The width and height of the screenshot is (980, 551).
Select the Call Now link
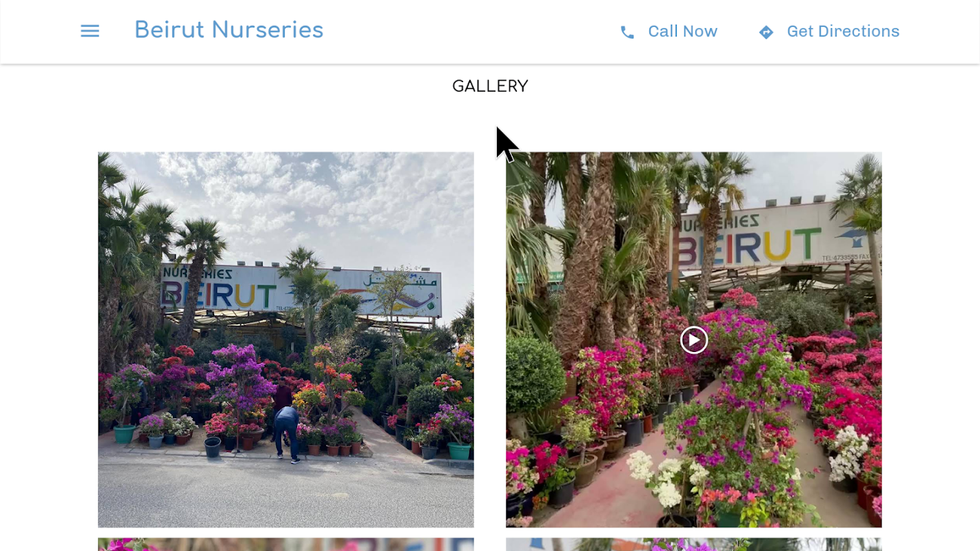click(x=668, y=32)
